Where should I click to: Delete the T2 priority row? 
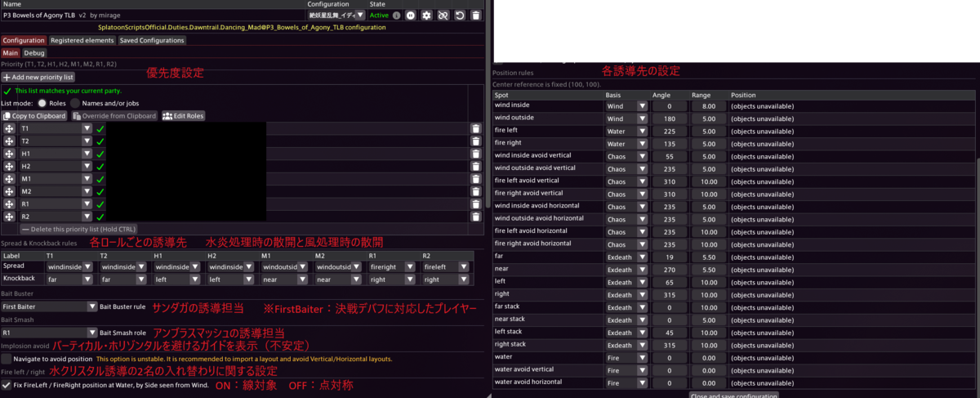tap(476, 141)
